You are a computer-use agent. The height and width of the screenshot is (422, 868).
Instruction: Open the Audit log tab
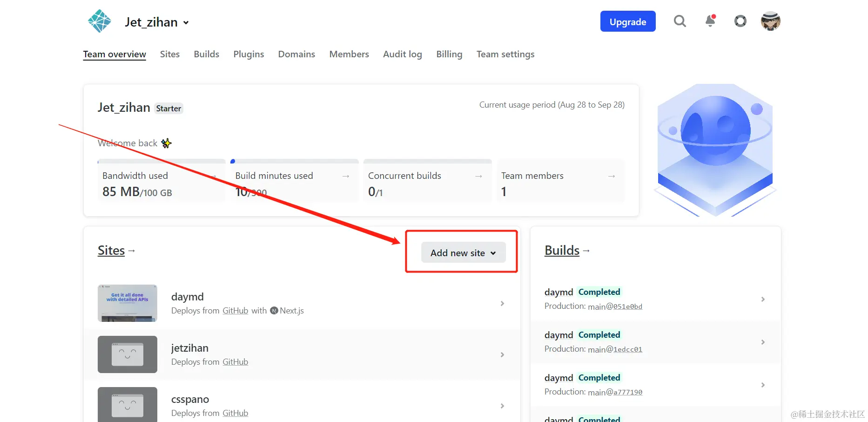click(x=403, y=54)
